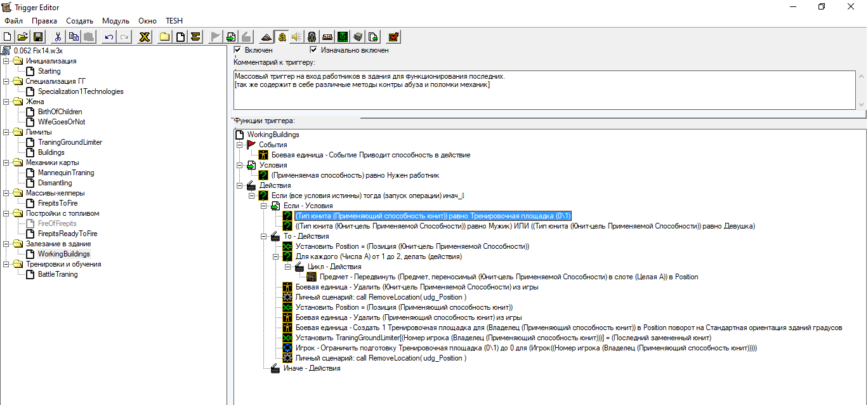The height and width of the screenshot is (405, 868).
Task: Create new category with folder icon
Action: 164,37
